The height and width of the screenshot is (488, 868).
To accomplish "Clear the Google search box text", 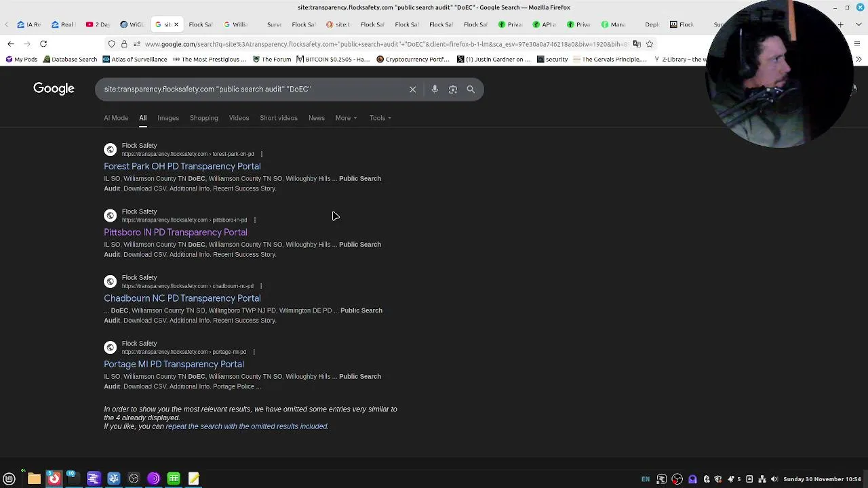I will 412,89.
